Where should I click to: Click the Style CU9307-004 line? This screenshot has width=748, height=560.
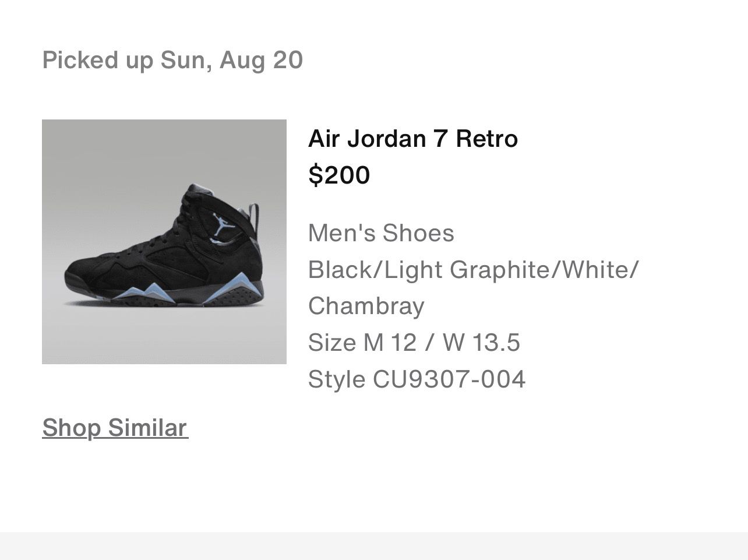416,379
